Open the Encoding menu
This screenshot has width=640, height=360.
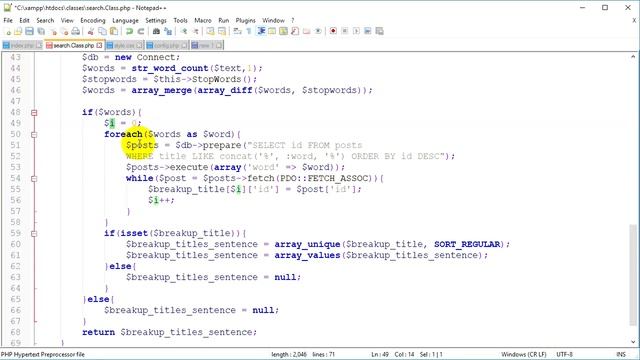coord(93,20)
